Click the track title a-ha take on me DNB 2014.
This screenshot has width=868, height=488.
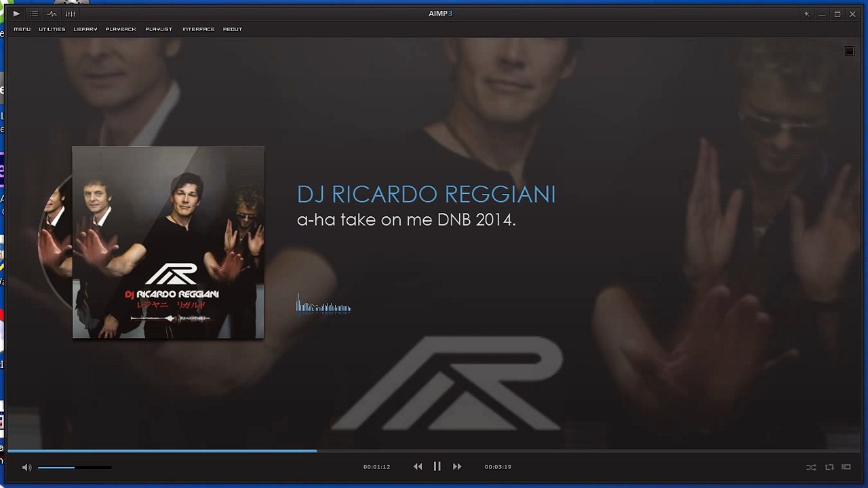(406, 220)
